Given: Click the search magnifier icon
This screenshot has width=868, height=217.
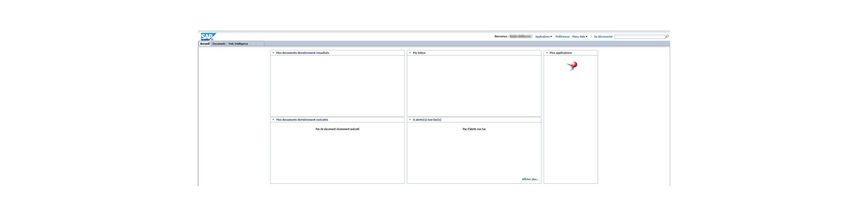Looking at the screenshot, I should click(x=667, y=36).
